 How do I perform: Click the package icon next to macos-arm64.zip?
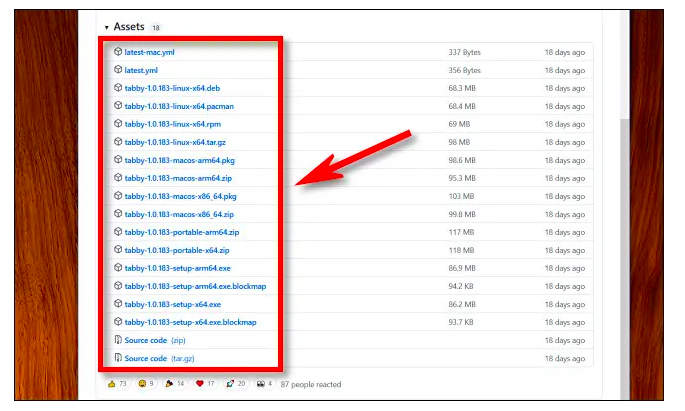[118, 178]
